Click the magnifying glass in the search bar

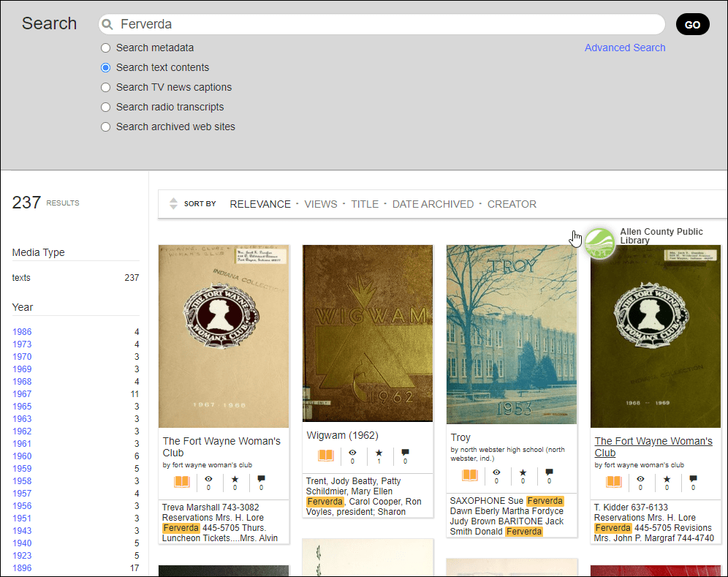coord(107,24)
